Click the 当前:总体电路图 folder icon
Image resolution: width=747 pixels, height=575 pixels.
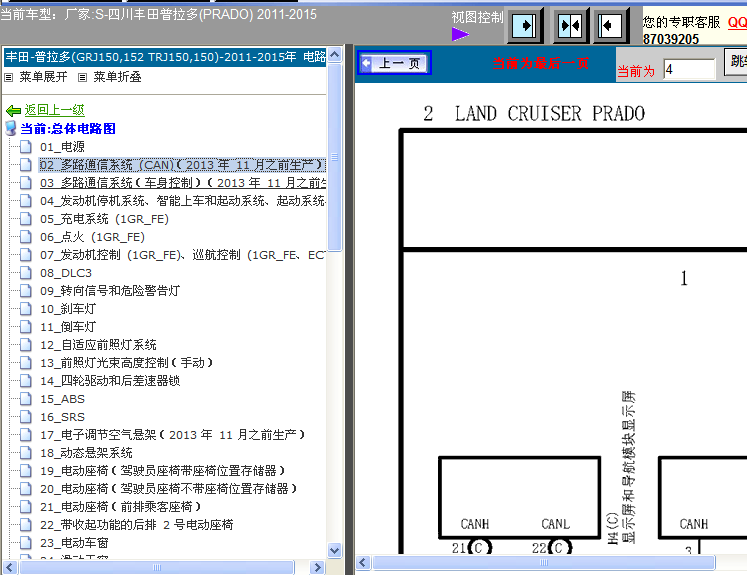(x=10, y=128)
